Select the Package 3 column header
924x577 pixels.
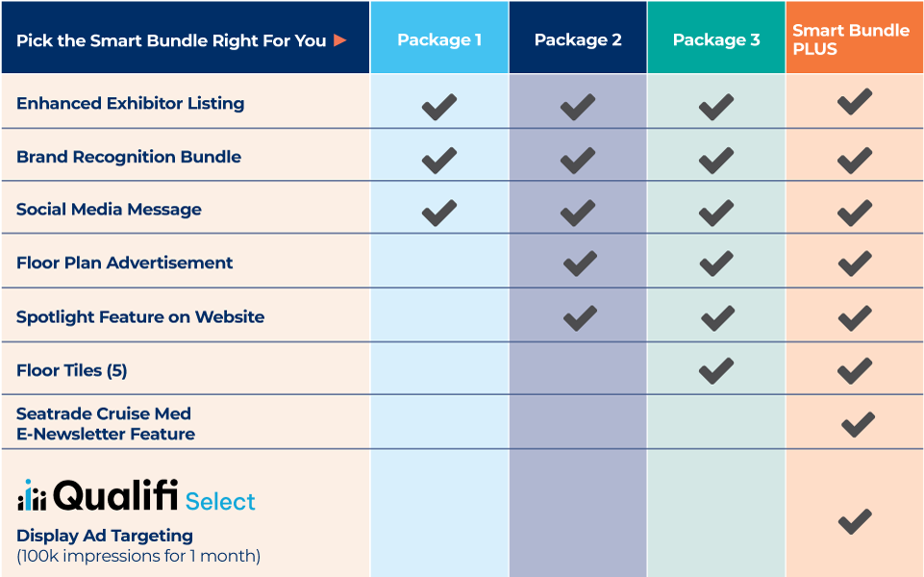pyautogui.click(x=716, y=38)
